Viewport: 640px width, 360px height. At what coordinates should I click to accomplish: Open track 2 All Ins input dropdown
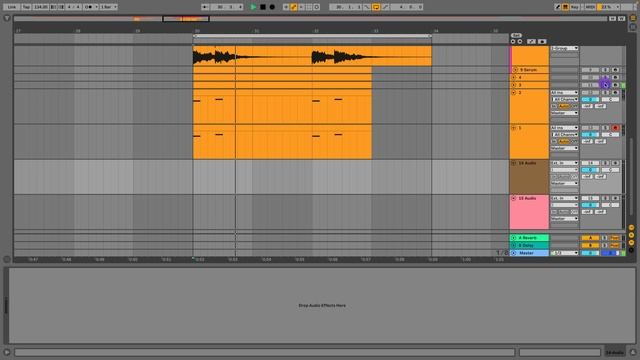(564, 93)
